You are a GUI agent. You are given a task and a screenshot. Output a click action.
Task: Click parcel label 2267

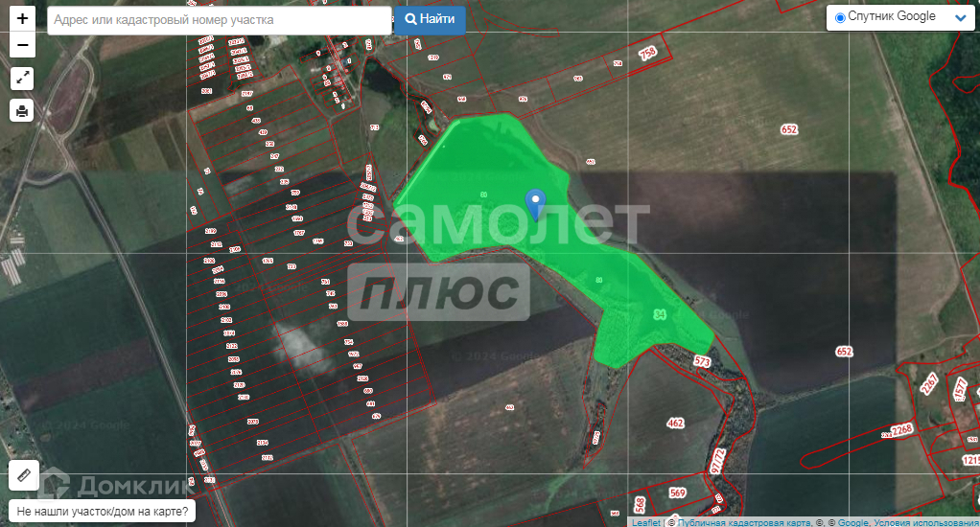tap(929, 383)
